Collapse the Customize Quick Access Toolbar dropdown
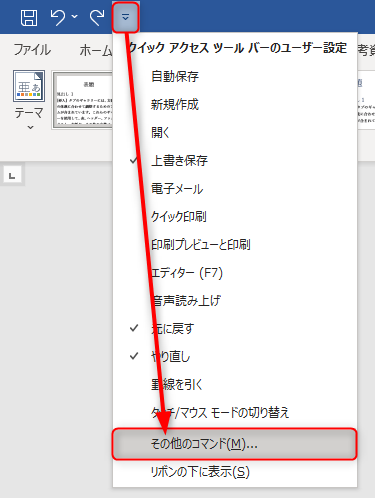The width and height of the screenshot is (375, 498). click(125, 17)
